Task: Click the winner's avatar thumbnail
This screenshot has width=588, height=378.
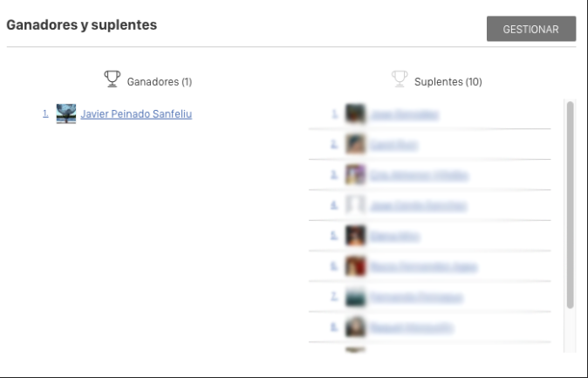Action: click(66, 113)
